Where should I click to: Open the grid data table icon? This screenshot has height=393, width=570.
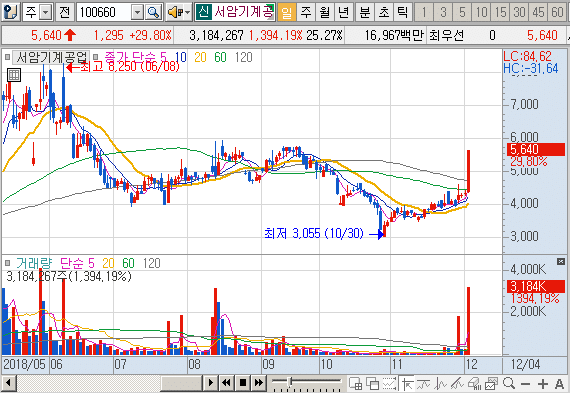(x=14, y=75)
